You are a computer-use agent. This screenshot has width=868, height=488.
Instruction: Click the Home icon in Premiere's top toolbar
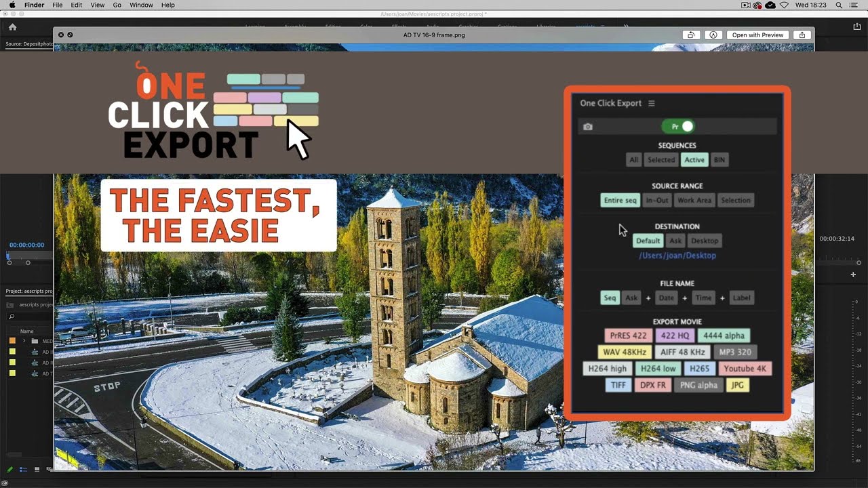[x=12, y=27]
